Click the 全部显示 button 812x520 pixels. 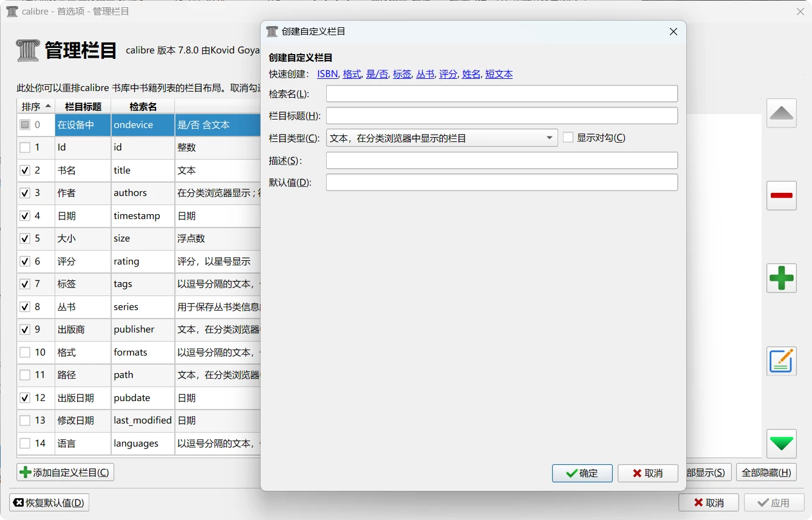(708, 472)
